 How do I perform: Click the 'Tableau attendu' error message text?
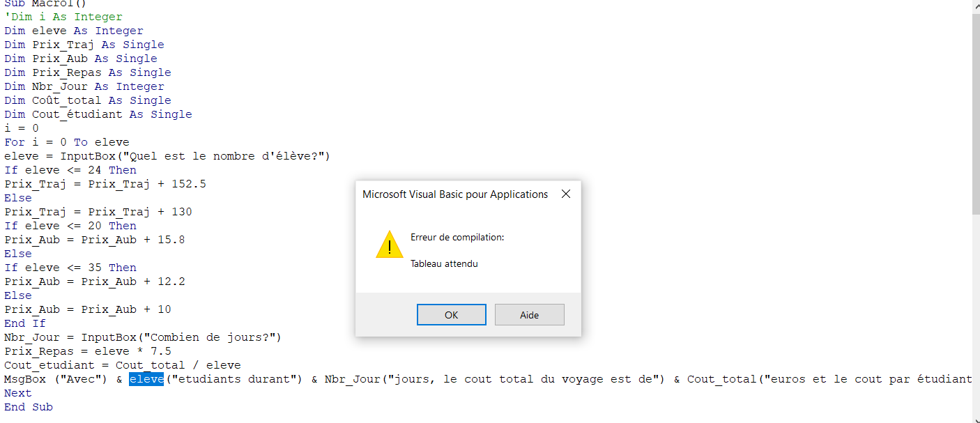click(444, 263)
